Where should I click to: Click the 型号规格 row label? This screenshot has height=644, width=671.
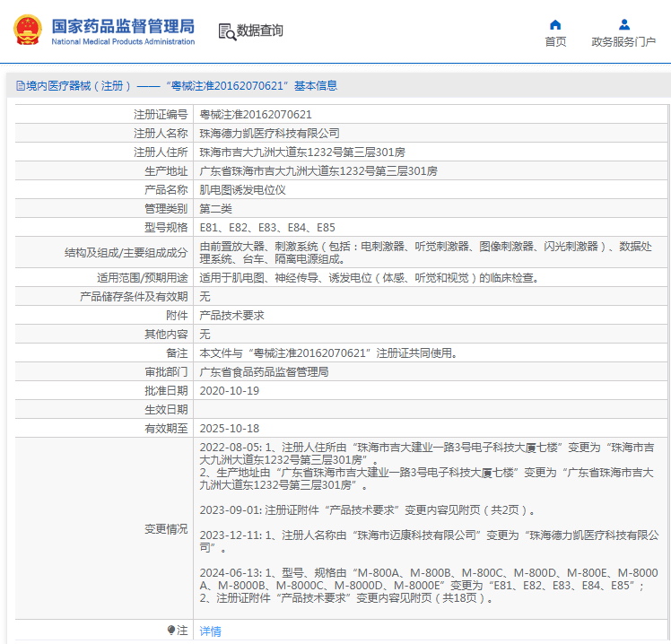click(x=166, y=228)
